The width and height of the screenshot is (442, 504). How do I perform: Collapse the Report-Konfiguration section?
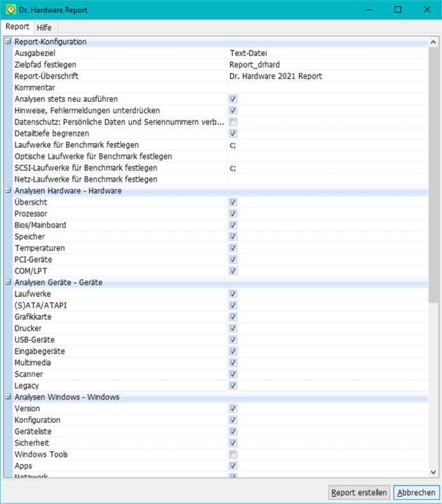coord(8,42)
